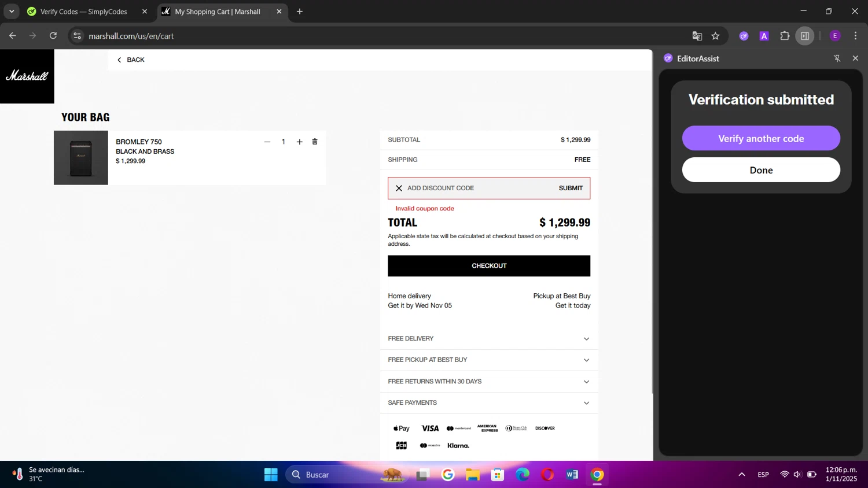The width and height of the screenshot is (868, 488).
Task: Click the VISA payment logo
Action: click(430, 428)
